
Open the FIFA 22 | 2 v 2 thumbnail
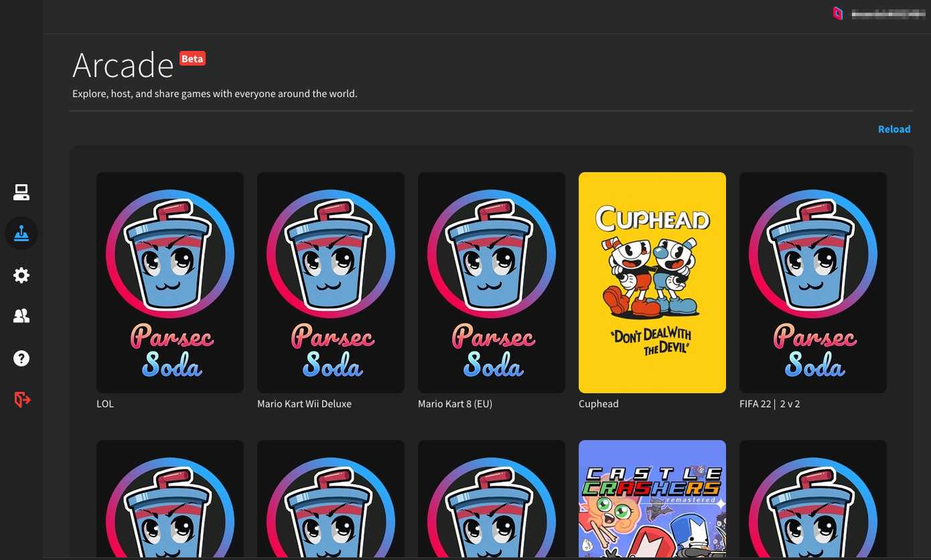(813, 283)
